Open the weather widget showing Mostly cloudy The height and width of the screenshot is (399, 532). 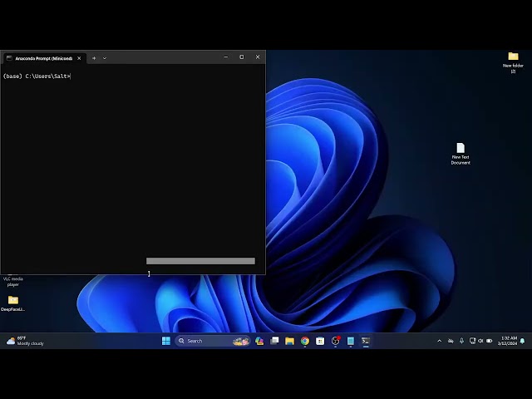26,341
